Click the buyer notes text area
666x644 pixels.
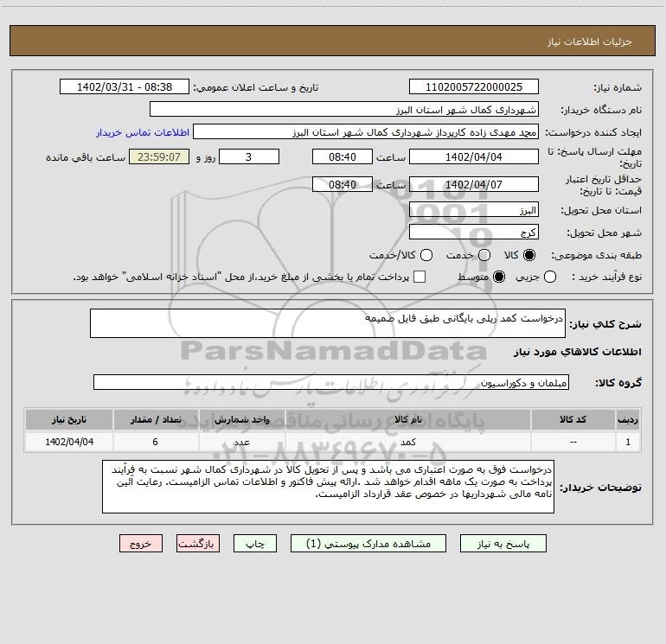(x=328, y=487)
